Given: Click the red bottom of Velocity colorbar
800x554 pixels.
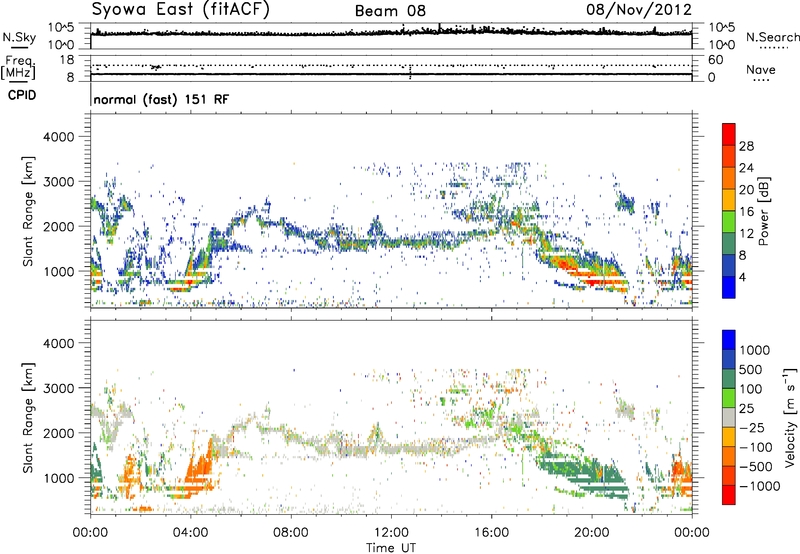Looking at the screenshot, I should pos(729,495).
